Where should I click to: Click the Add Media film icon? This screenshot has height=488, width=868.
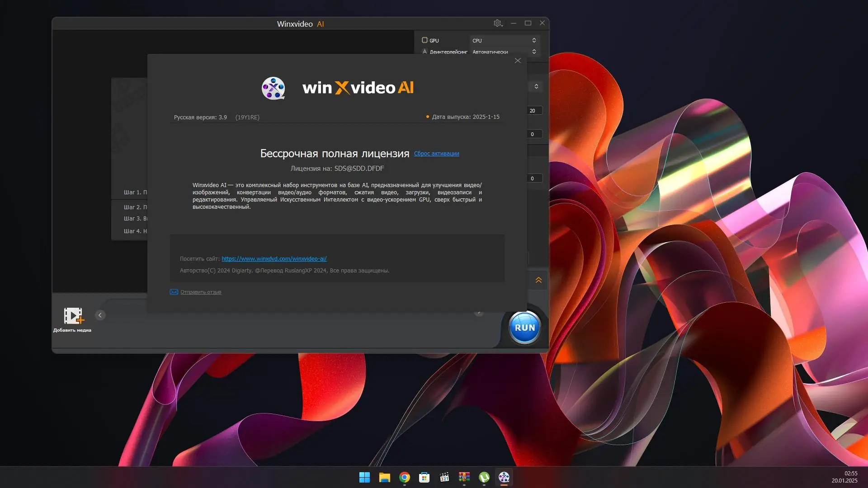tap(73, 316)
